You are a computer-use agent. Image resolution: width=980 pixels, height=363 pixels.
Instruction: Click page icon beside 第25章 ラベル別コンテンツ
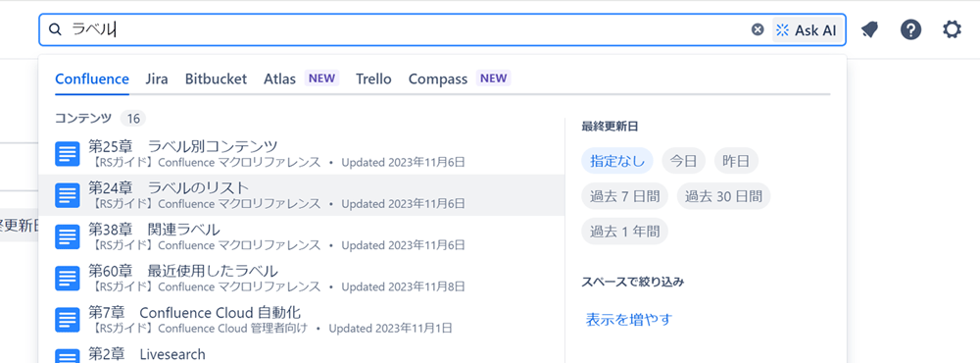[x=67, y=154]
